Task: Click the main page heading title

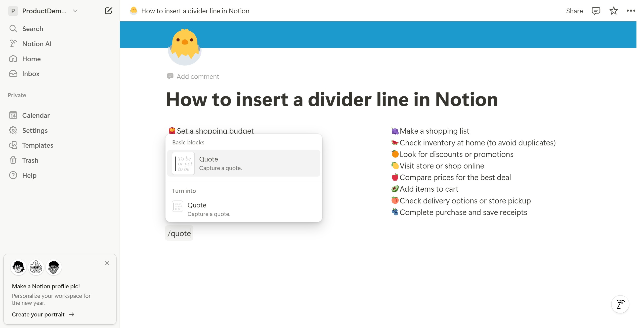Action: click(x=332, y=99)
